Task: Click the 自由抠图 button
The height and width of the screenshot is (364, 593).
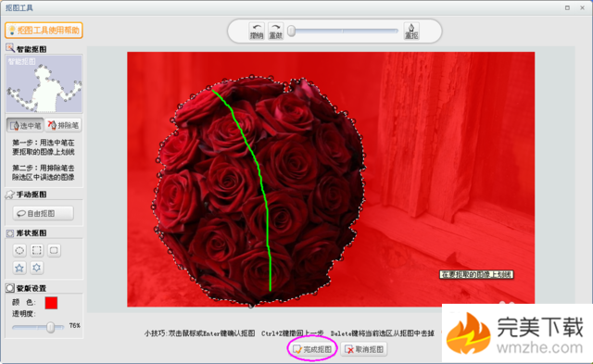Action: (44, 213)
